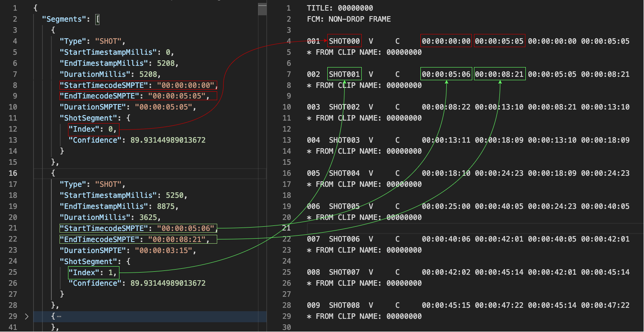Click timecode 00:00:42:02 in EDL event 008
Screen dimensions: 644x332
[446, 272]
